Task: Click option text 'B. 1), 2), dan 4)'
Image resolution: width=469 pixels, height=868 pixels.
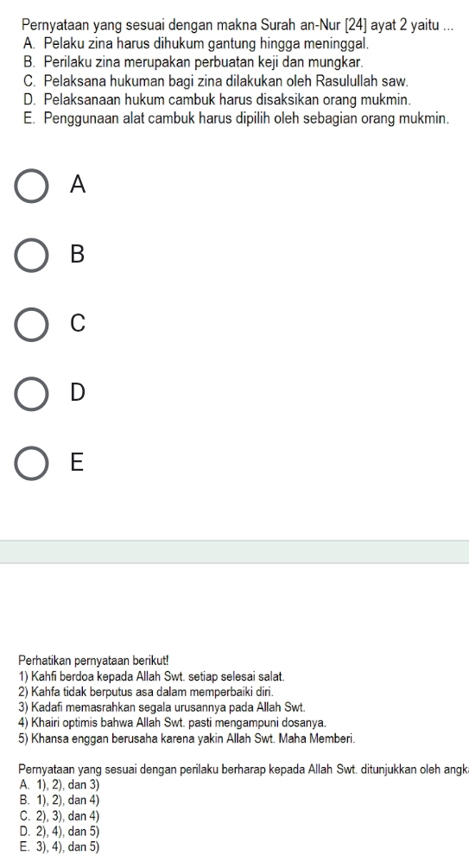Action: click(x=60, y=800)
